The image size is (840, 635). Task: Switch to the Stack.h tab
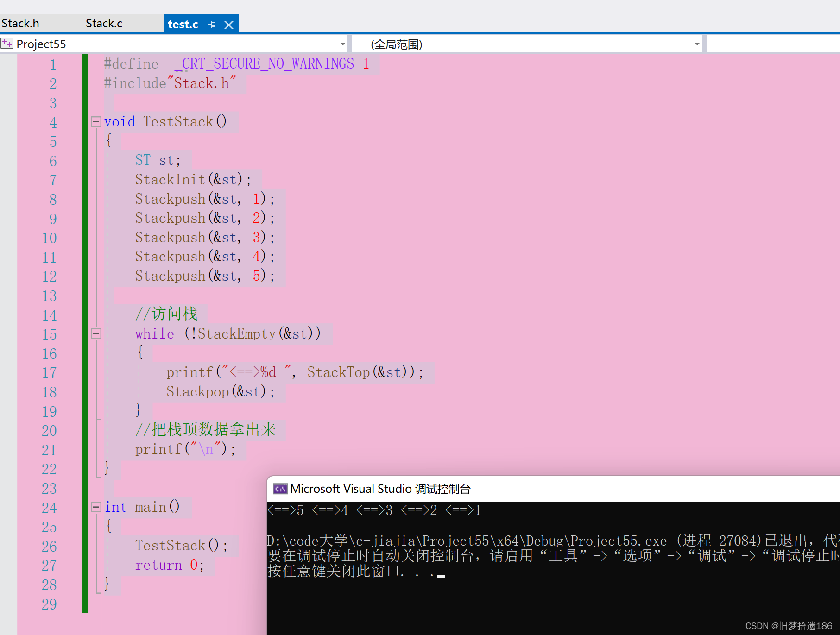tap(20, 23)
